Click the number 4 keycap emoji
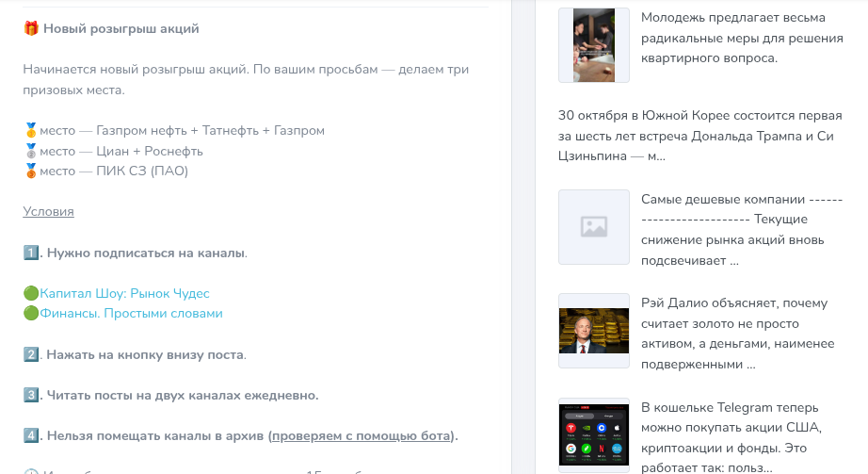 [x=31, y=435]
